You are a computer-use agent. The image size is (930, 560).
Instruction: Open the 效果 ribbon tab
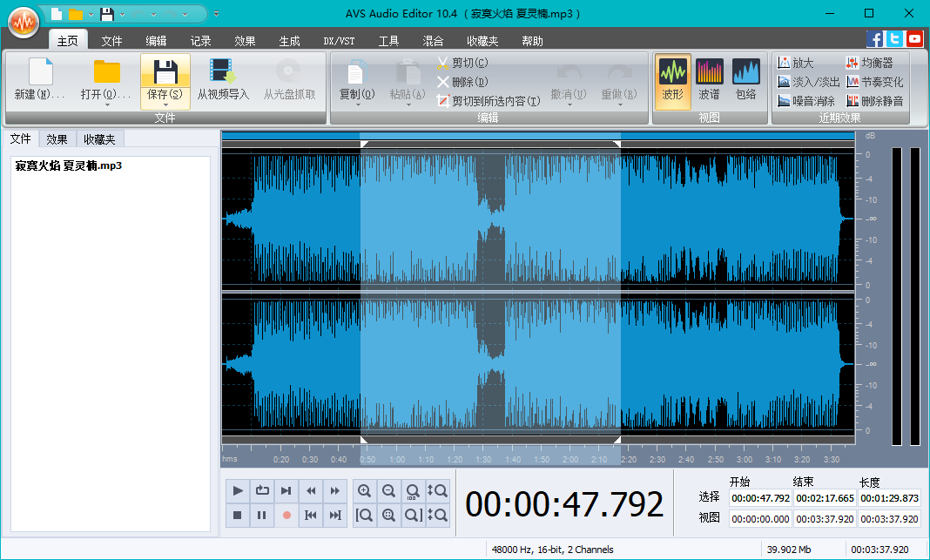point(245,41)
